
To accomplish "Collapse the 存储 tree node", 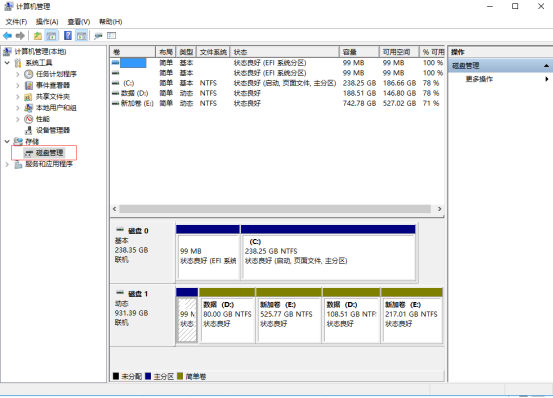I will coord(7,142).
